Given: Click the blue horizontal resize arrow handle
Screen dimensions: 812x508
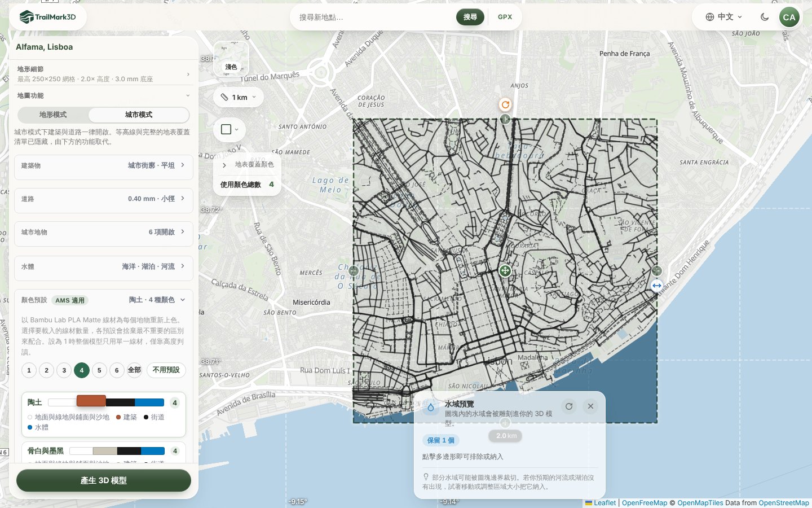Looking at the screenshot, I should click(657, 286).
